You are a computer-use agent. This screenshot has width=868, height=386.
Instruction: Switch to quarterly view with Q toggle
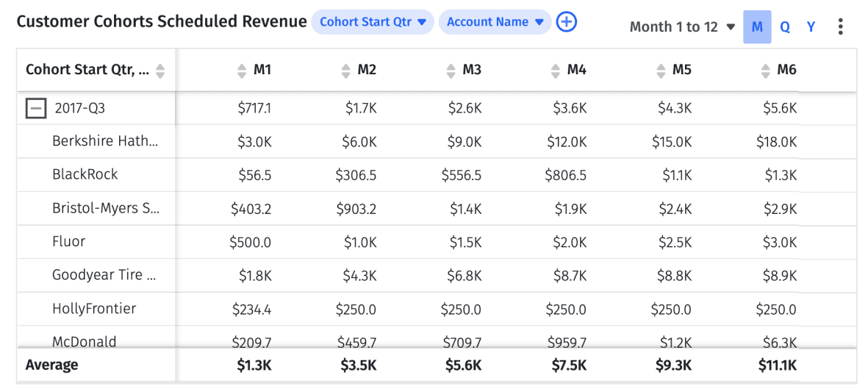click(785, 27)
